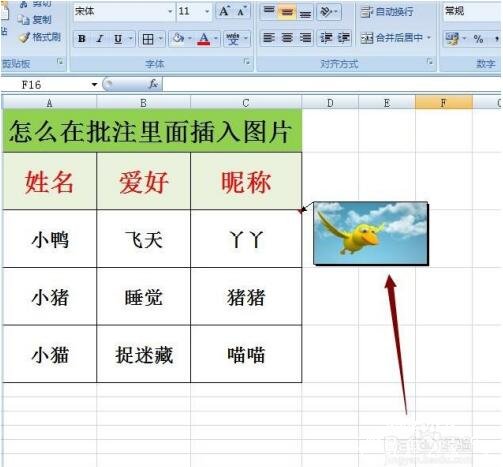Select the cell containing 喵喵
Screen dimensions: 503x467
[x=246, y=354]
